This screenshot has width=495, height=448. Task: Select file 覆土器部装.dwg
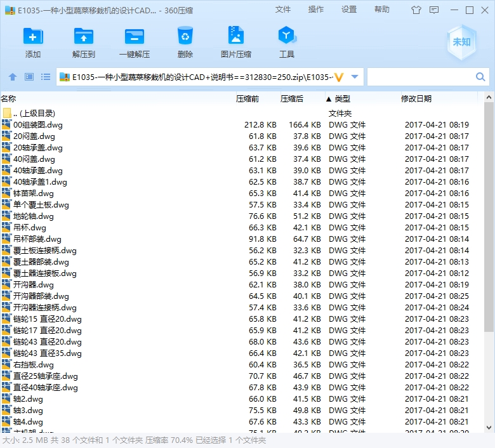(41, 261)
